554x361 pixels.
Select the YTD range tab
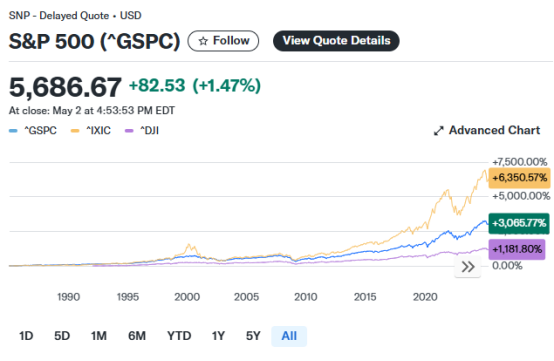(x=179, y=336)
